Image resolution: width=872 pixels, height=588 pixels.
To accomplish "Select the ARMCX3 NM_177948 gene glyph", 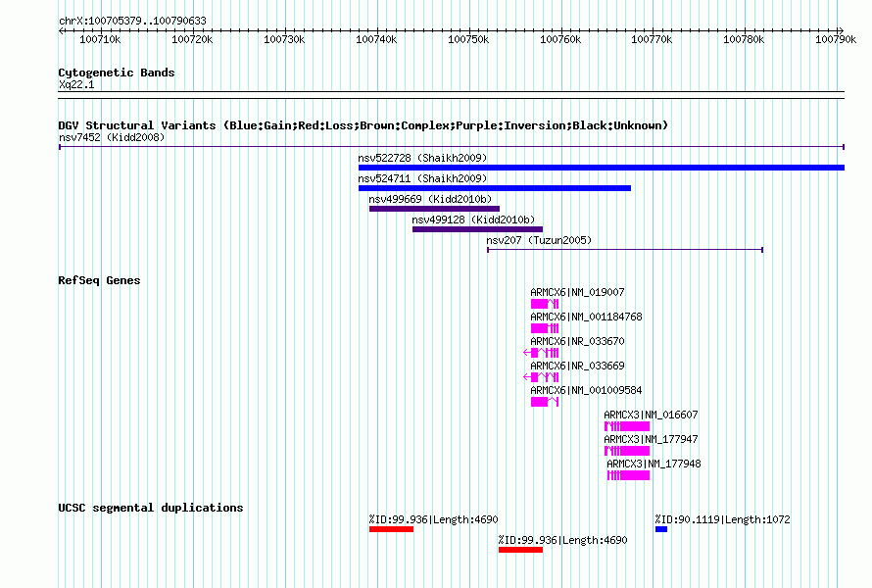I will 628,475.
